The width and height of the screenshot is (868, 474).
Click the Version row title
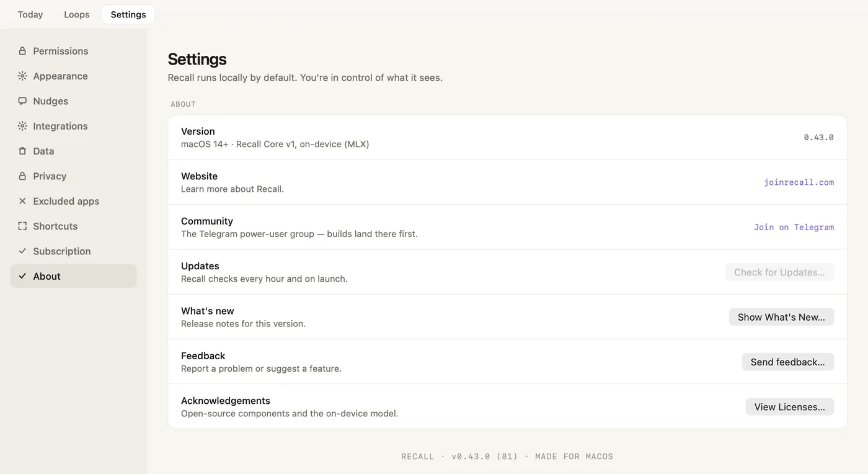click(x=198, y=131)
